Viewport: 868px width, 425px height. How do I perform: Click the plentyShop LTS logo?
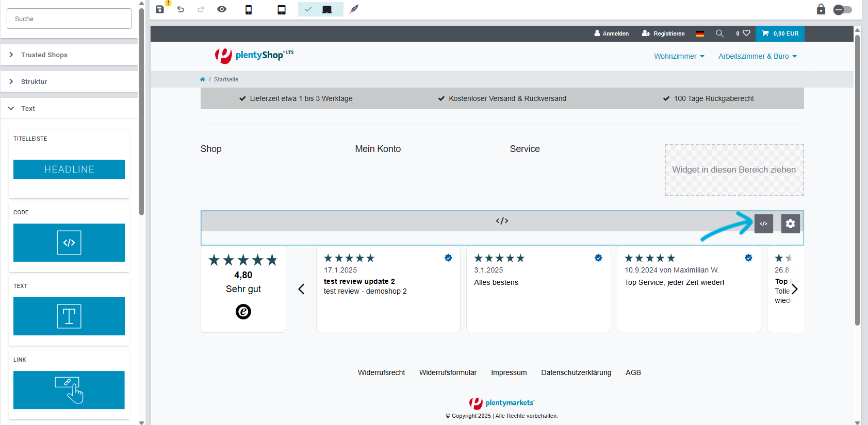point(254,55)
